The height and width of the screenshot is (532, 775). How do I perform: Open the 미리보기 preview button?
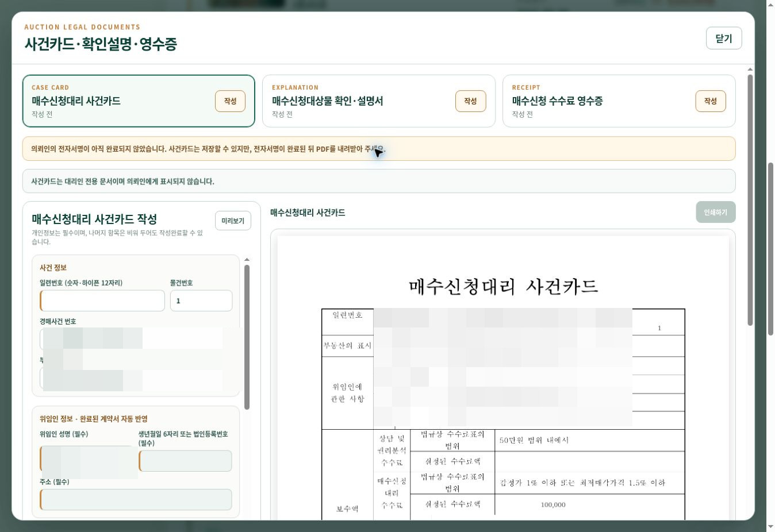coord(233,221)
